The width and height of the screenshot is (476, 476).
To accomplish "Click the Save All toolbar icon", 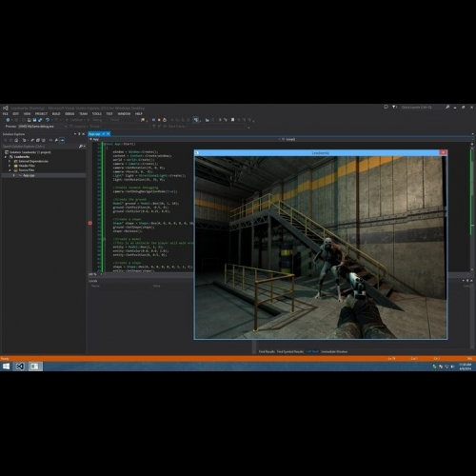I will tap(40, 120).
